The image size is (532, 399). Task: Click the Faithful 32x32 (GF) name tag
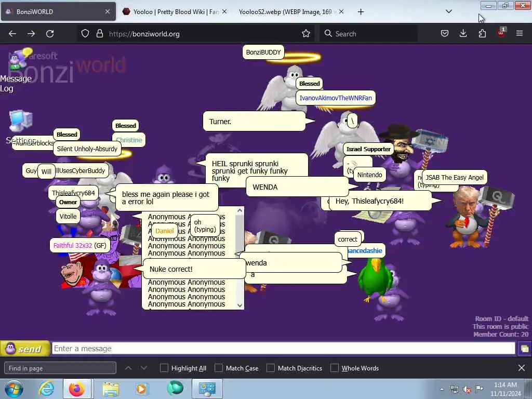pyautogui.click(x=79, y=245)
